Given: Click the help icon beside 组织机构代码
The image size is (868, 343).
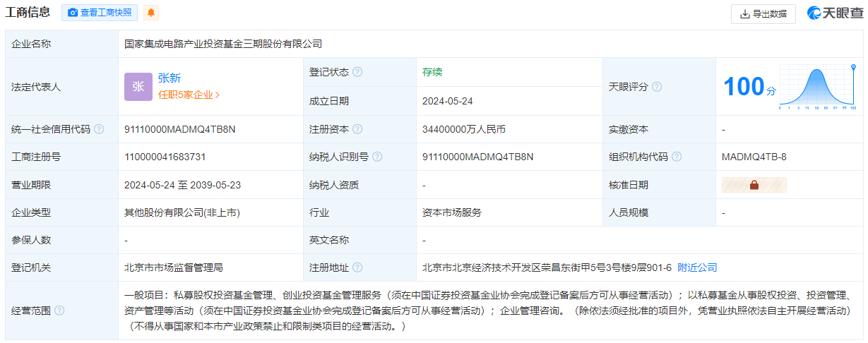Looking at the screenshot, I should click(x=677, y=157).
